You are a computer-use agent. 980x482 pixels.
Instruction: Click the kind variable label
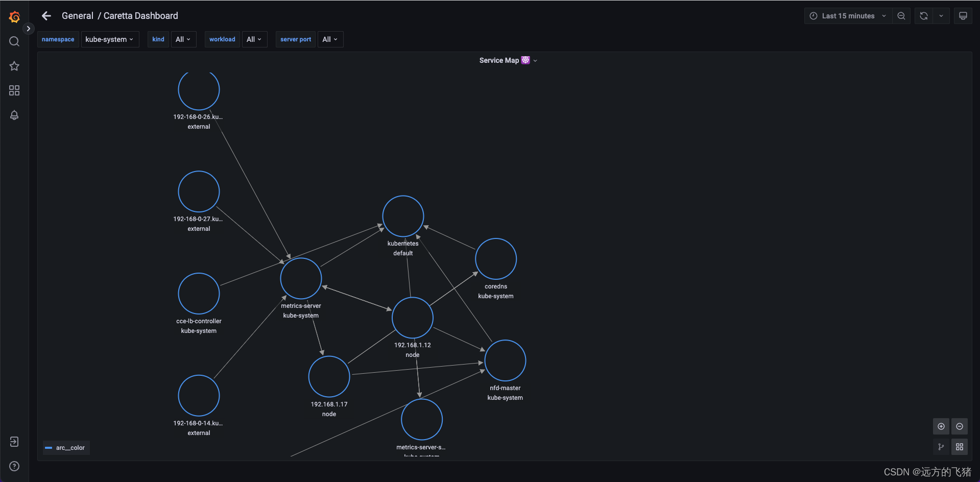(158, 39)
